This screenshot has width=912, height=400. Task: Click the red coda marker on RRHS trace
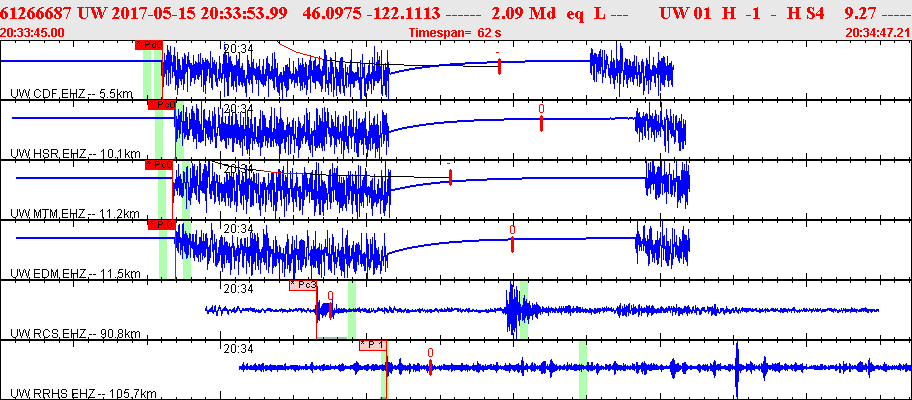430,367
